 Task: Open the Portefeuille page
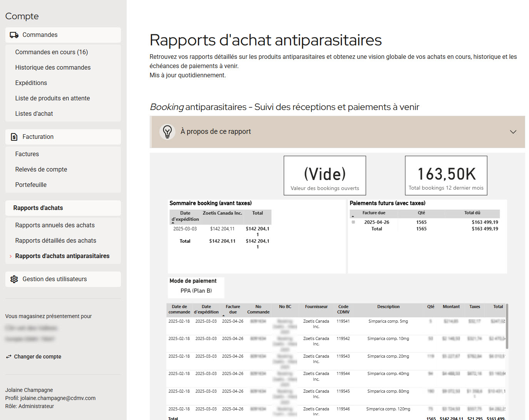point(31,185)
